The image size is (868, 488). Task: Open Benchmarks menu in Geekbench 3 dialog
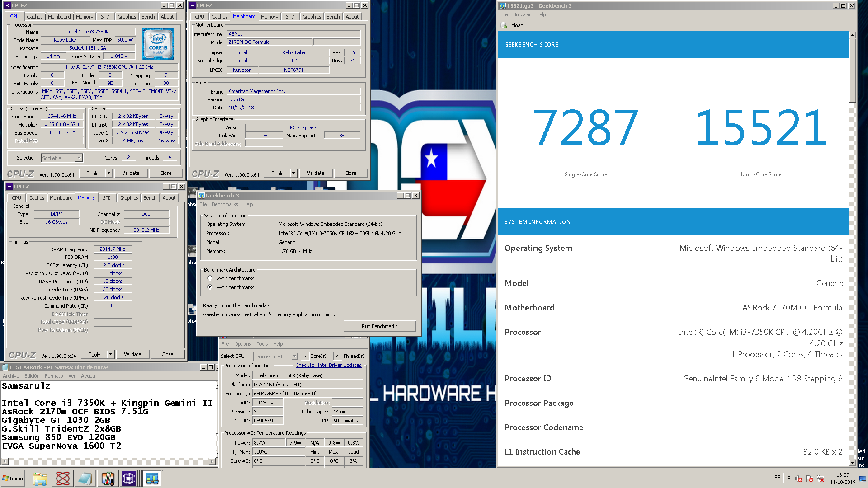click(x=225, y=204)
